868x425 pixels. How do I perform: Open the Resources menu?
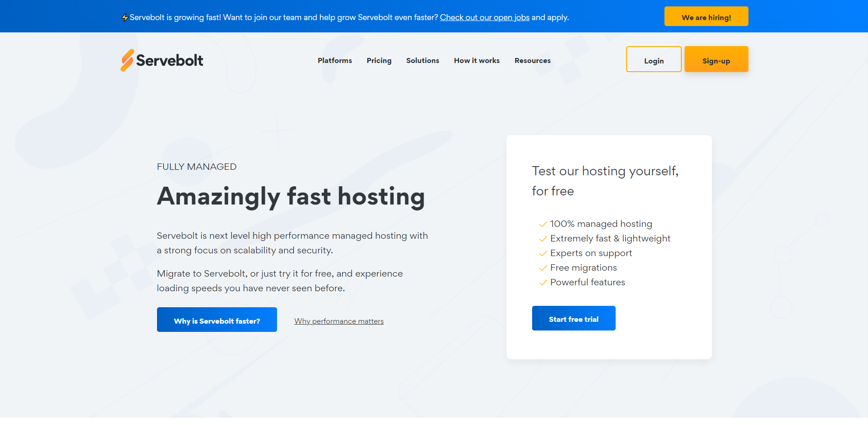pyautogui.click(x=533, y=60)
